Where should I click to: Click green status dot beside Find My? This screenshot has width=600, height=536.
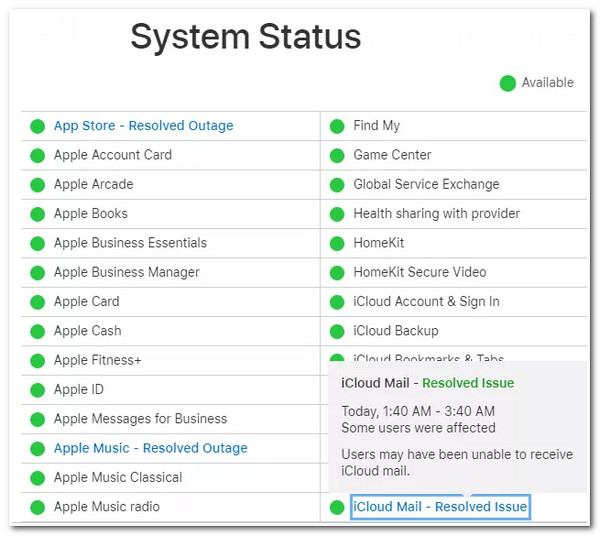337,126
